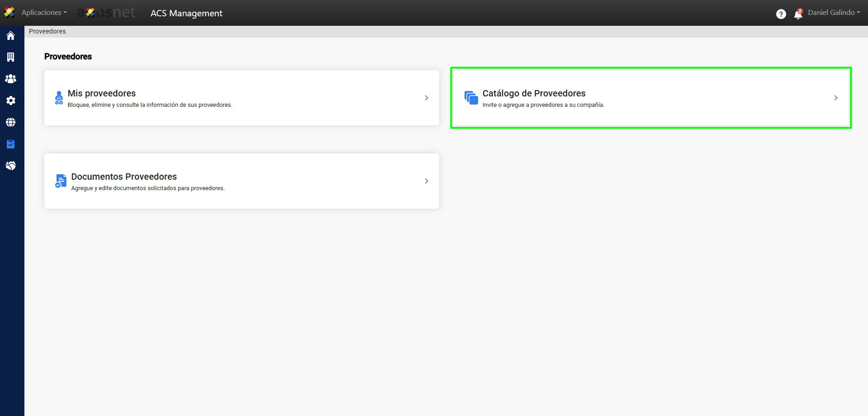Open the Documentos Proveedores title

tap(124, 177)
